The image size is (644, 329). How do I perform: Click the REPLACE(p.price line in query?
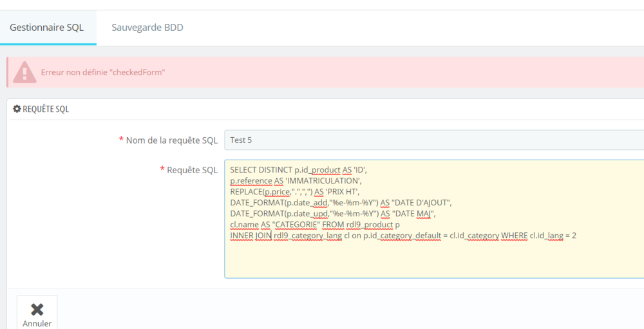(x=294, y=192)
